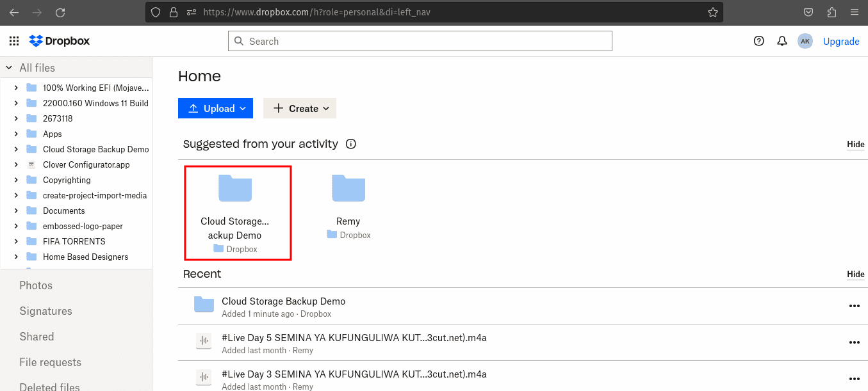Open more options for Live Day 3 file
This screenshot has height=391, width=868.
[854, 378]
